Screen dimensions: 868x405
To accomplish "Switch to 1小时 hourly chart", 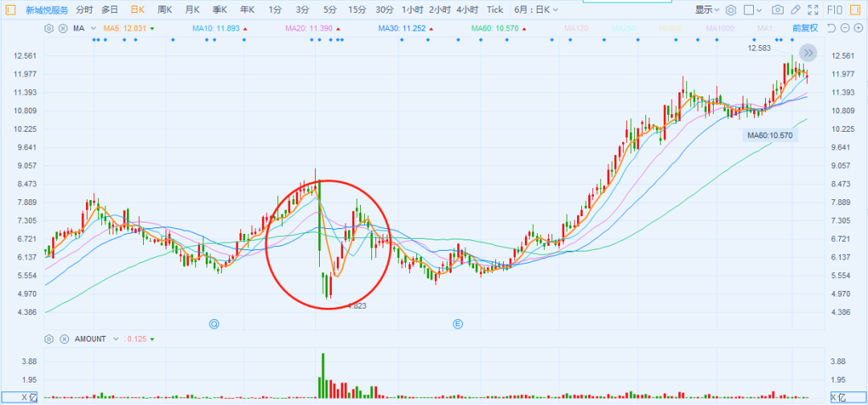I will point(413,10).
